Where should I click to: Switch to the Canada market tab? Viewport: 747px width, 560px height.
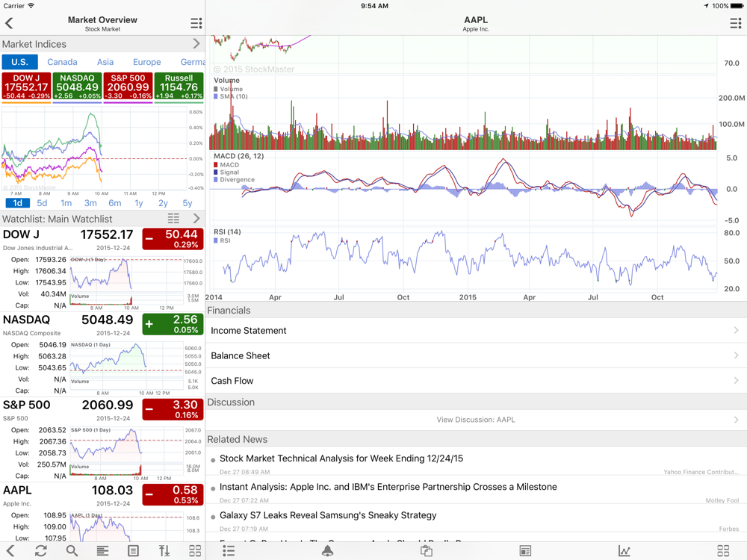click(x=62, y=62)
